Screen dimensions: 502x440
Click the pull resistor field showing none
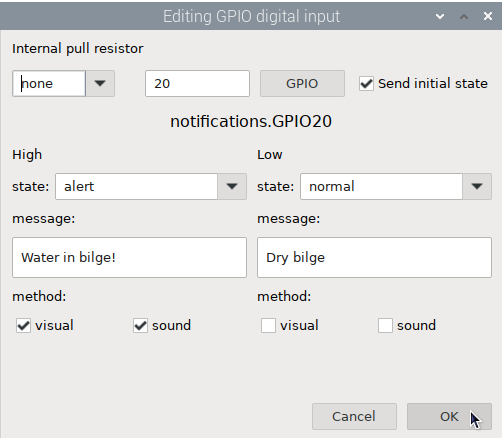click(49, 83)
